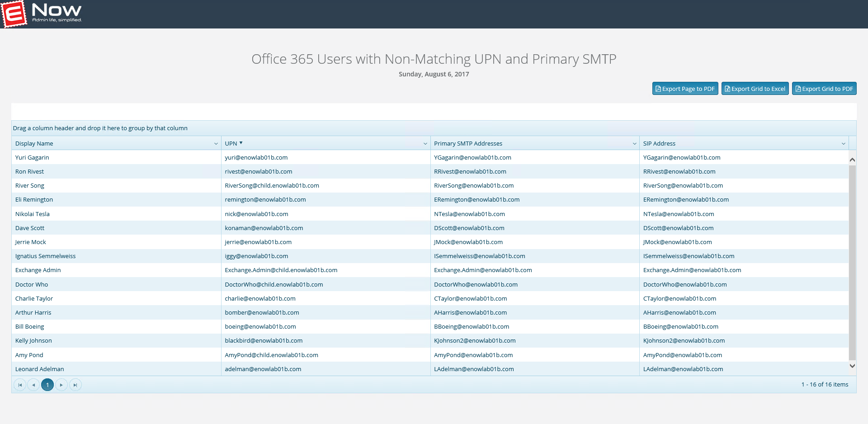Click the ENow logo icon
The height and width of the screenshot is (424, 868).
pos(14,14)
